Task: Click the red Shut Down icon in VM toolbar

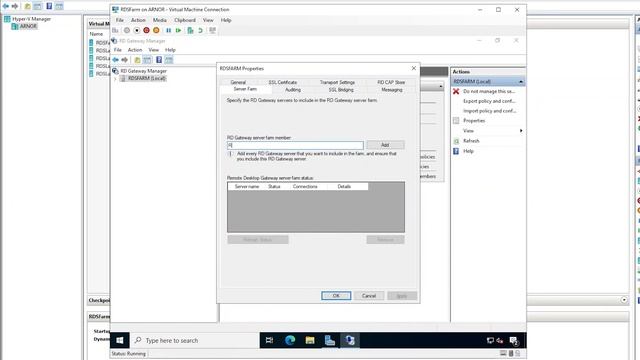Action: click(147, 30)
